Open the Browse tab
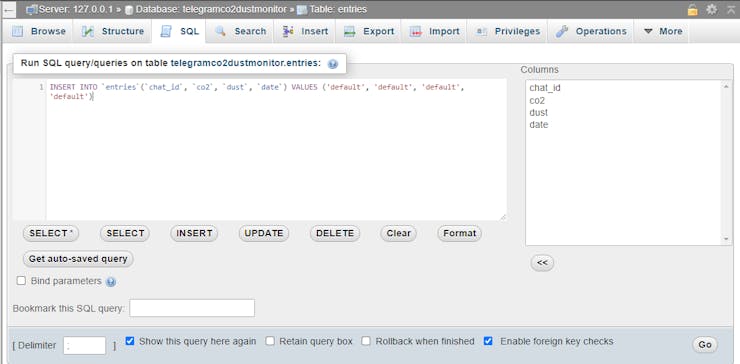The image size is (740, 364). [x=39, y=32]
